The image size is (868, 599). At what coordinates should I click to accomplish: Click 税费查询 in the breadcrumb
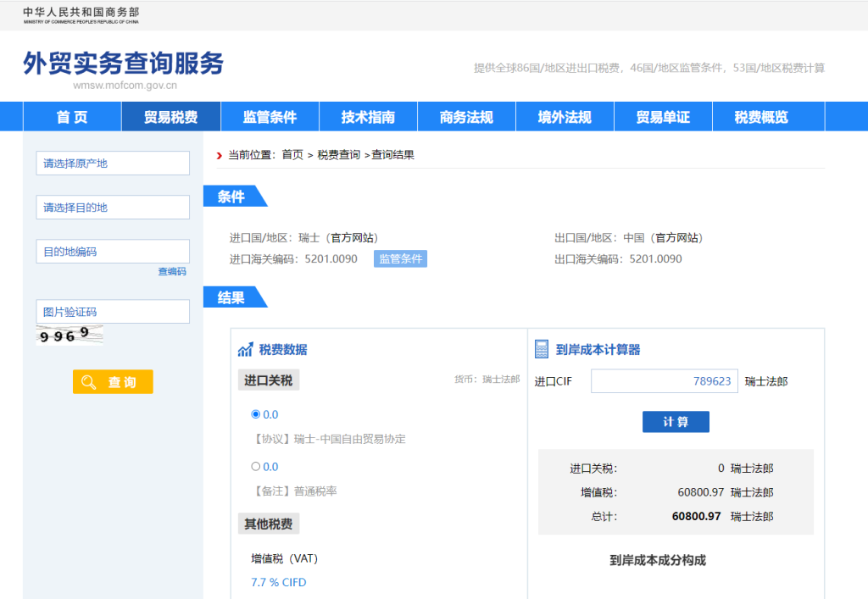coord(339,155)
